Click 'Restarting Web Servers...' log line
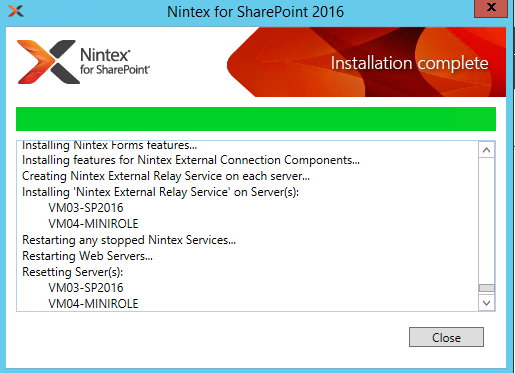The image size is (515, 373). [87, 256]
